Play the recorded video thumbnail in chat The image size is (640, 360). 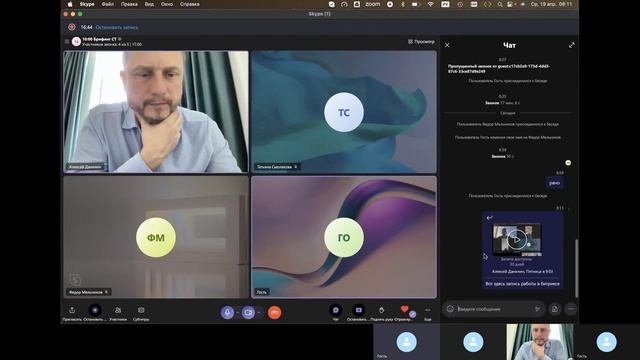click(517, 240)
